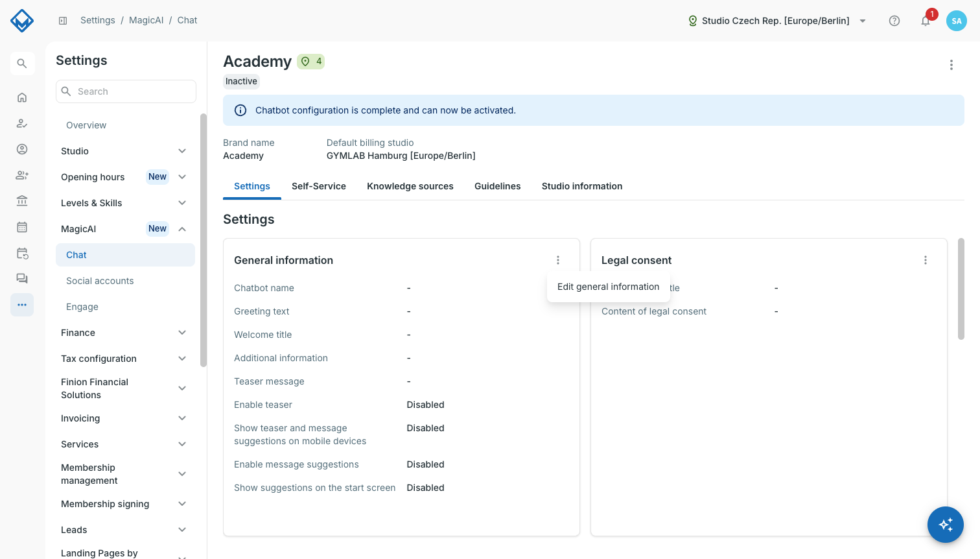Click Settings breadcrumb link
The height and width of the screenshot is (559, 980).
tap(98, 20)
